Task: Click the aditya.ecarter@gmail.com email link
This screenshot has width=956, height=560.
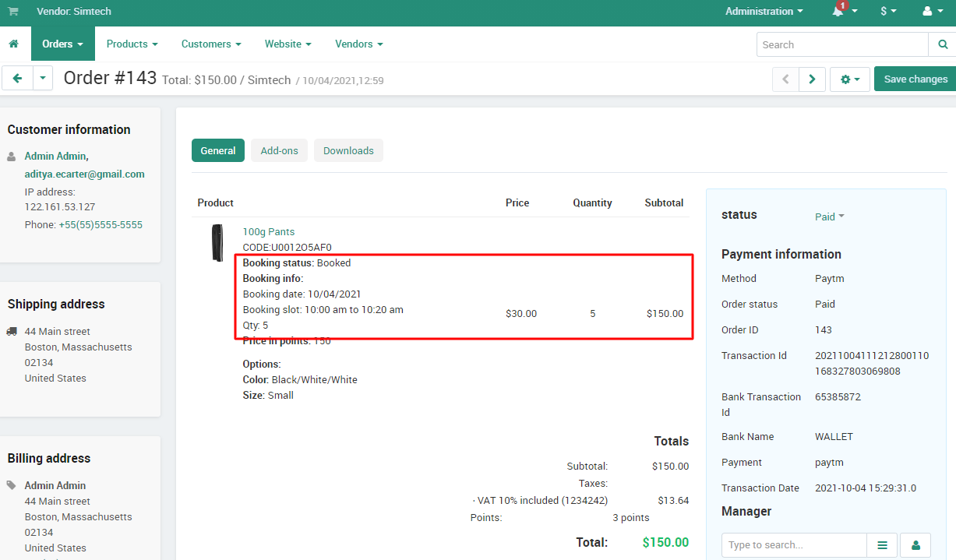Action: coord(84,174)
